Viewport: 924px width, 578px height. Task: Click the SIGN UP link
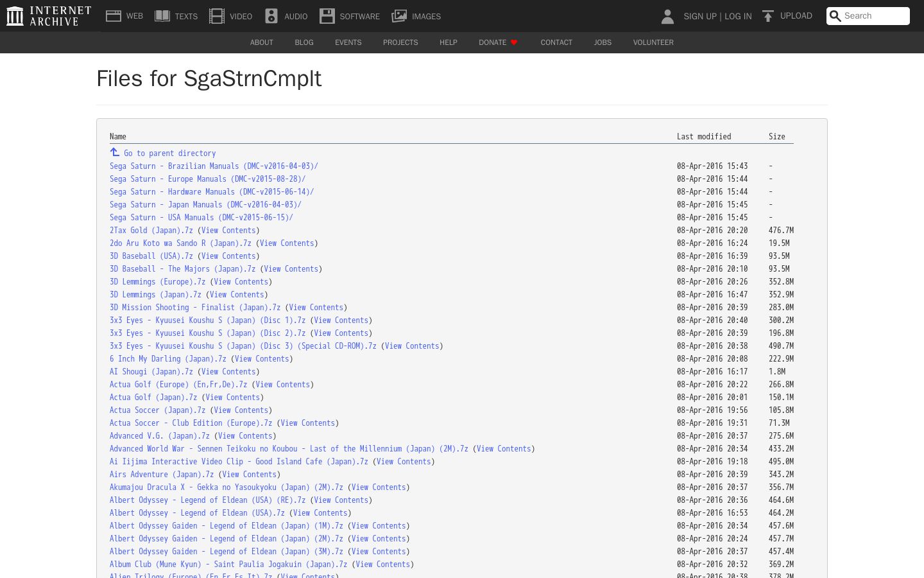coord(700,16)
